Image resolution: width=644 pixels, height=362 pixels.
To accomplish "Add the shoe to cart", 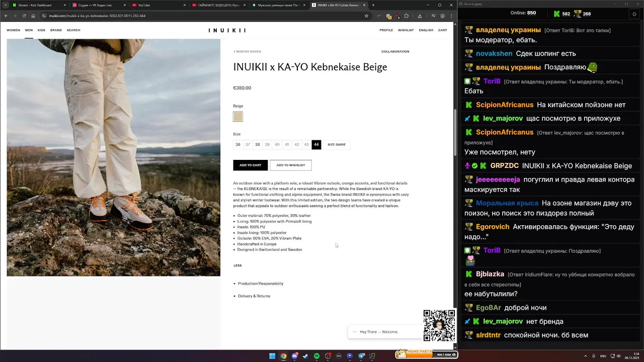I will 251,165.
